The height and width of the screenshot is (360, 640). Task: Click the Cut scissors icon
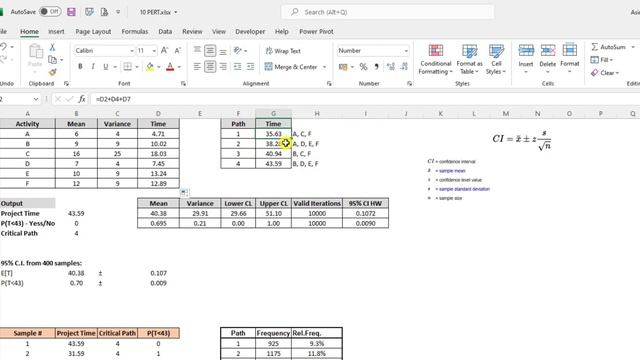coord(52,47)
